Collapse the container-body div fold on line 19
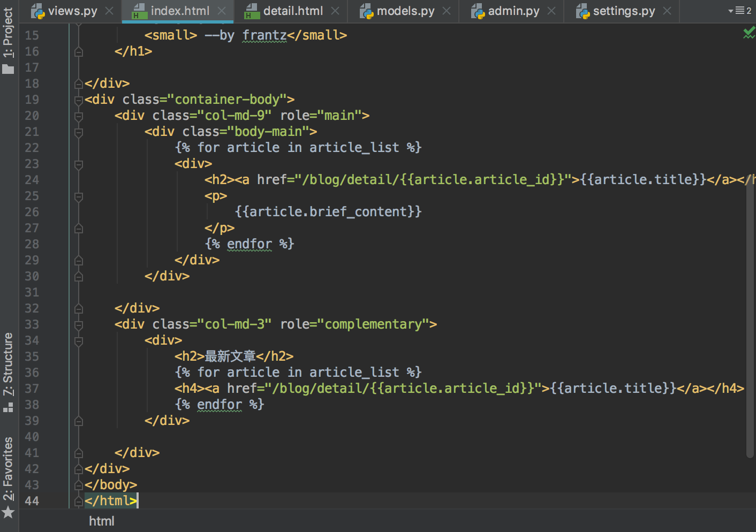 click(x=79, y=100)
